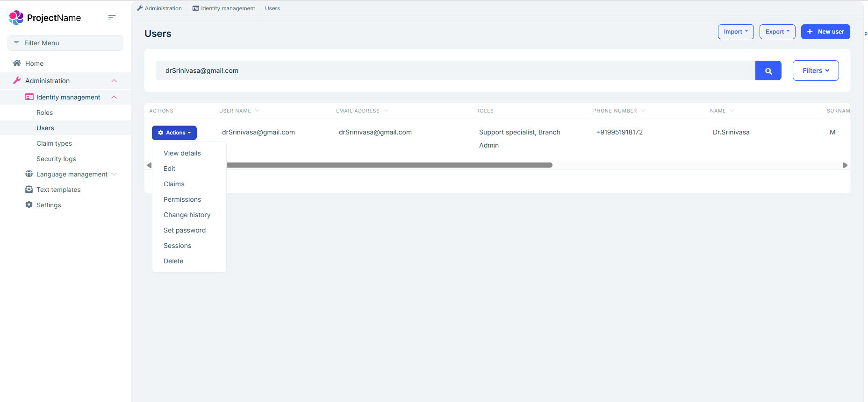Open Home via house icon
The height and width of the screenshot is (402, 868).
click(17, 63)
